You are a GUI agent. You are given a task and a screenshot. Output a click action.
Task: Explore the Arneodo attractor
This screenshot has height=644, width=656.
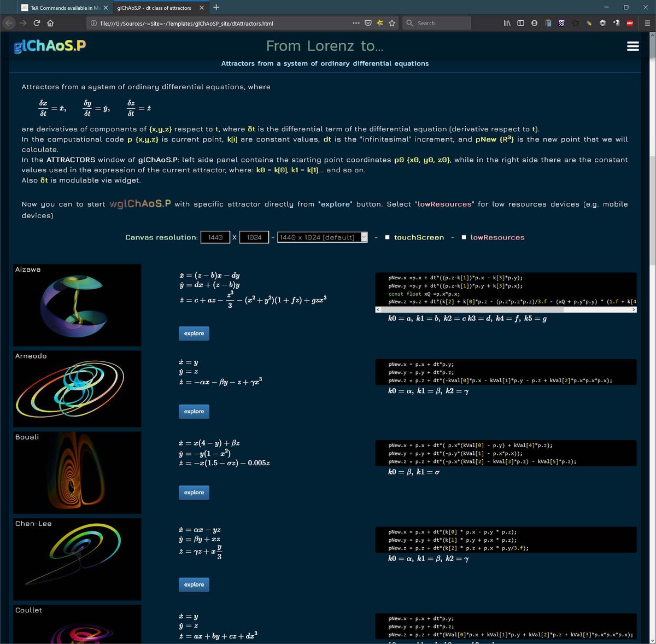(x=194, y=412)
